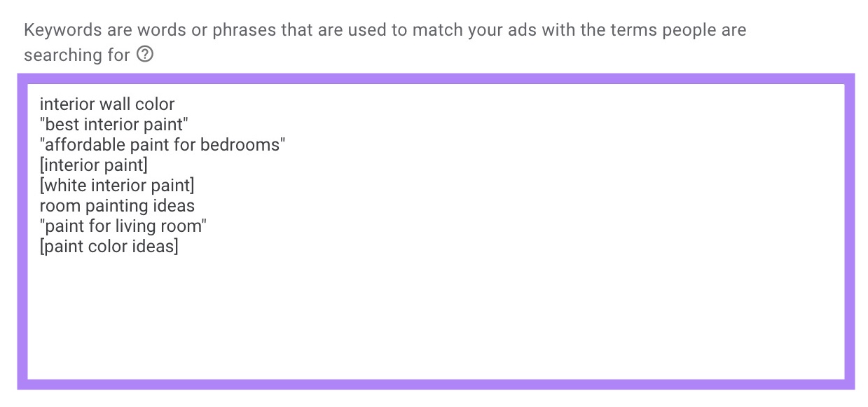
Task: Click the line room painting ideas
Action: tap(117, 205)
